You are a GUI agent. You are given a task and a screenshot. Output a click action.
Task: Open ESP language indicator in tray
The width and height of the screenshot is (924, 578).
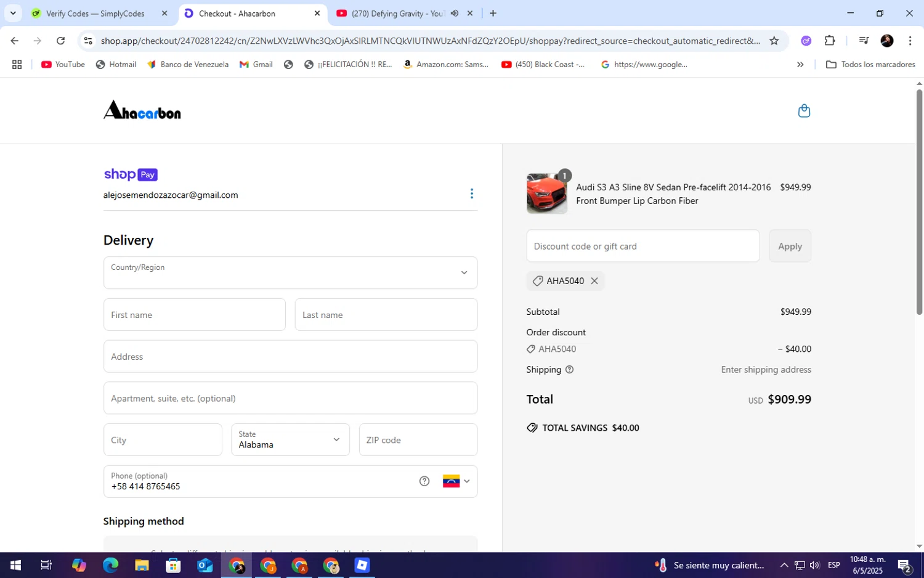[x=833, y=565]
